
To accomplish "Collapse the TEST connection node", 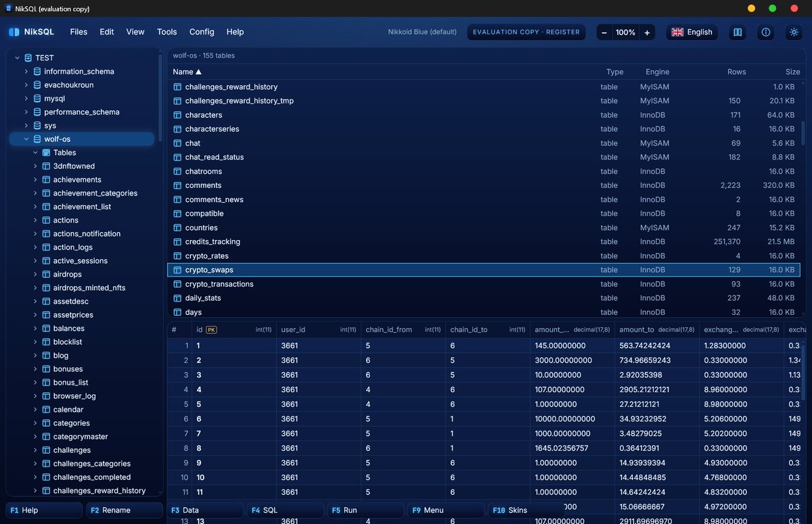I will 18,58.
